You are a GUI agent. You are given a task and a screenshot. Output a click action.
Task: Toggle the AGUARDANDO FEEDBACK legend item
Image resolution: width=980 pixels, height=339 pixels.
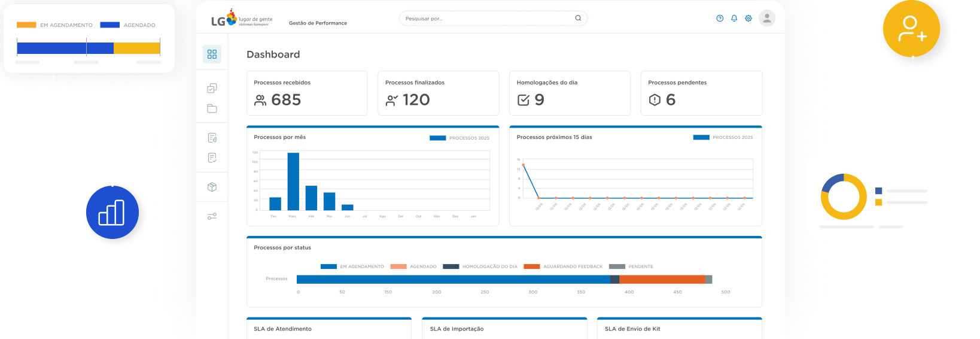563,267
